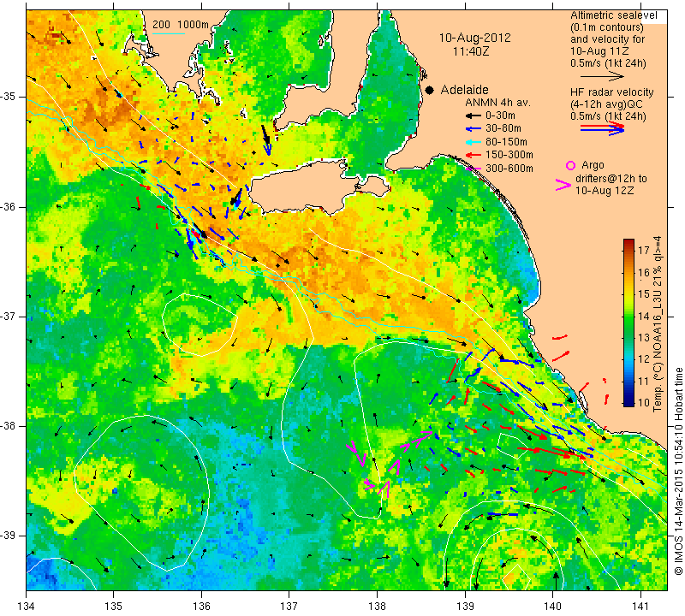Click the dark blue 10°C end of colorbar
Screen dimensions: 685x616
pyautogui.click(x=628, y=402)
